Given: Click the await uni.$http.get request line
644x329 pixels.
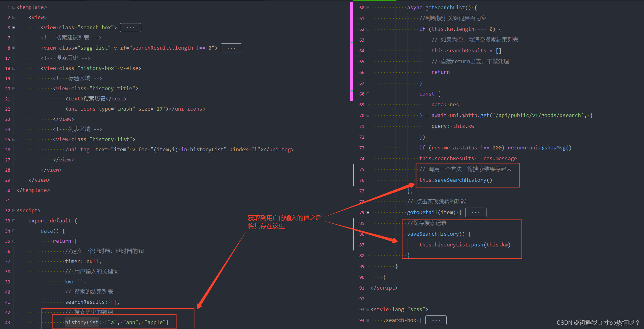Looking at the screenshot, I should click(x=506, y=115).
